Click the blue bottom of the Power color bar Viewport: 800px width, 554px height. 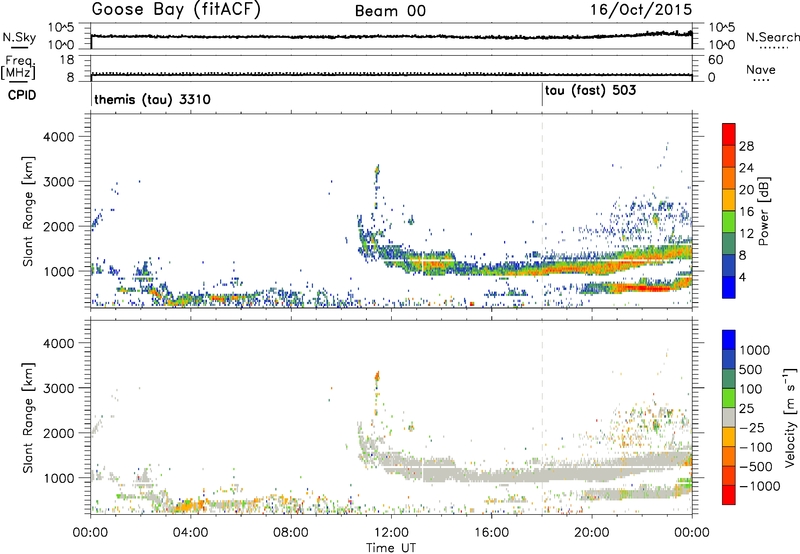tap(729, 288)
